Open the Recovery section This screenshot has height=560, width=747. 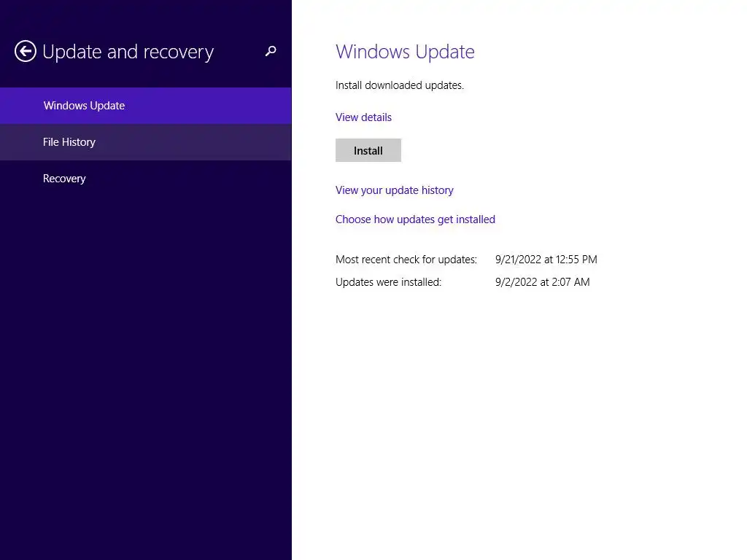coord(146,179)
